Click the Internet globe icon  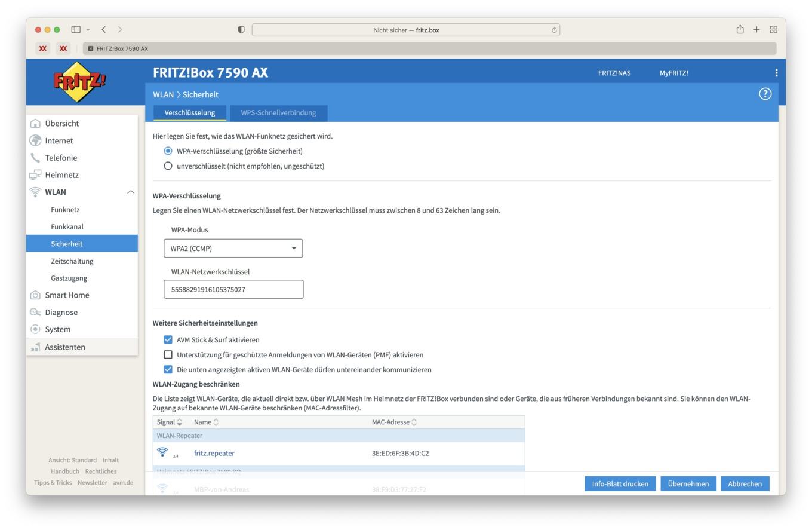35,141
